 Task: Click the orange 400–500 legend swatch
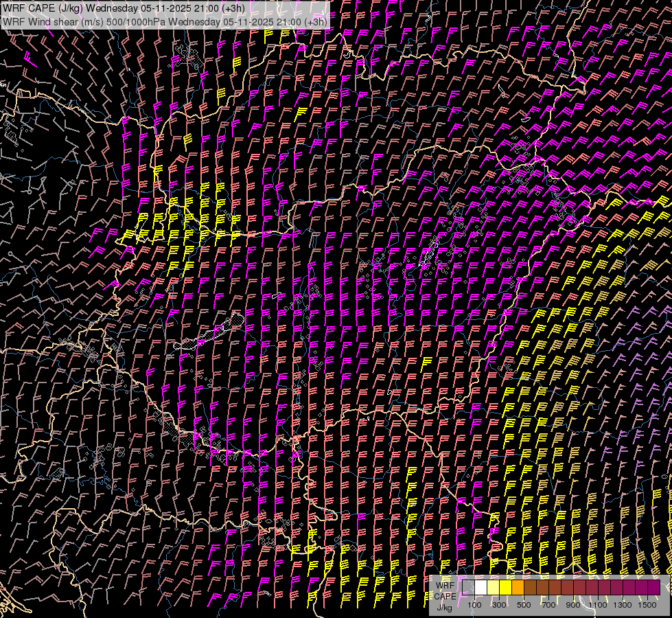click(x=518, y=588)
